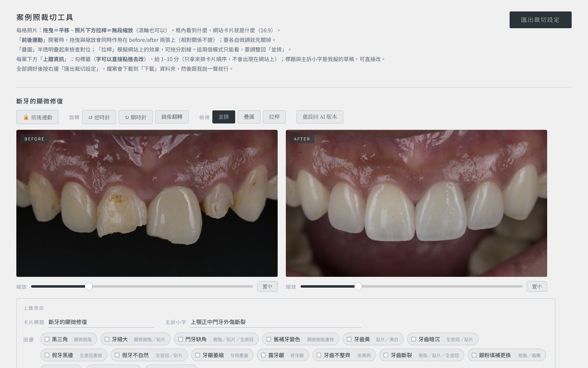Click the AFTER label badge
The width and height of the screenshot is (588, 368).
(302, 139)
